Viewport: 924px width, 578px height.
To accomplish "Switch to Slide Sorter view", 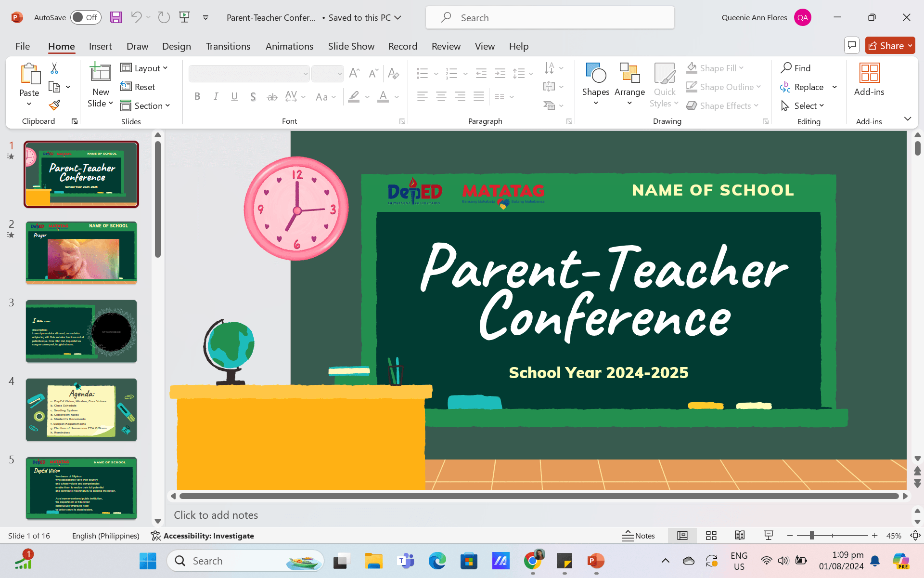I will [711, 535].
